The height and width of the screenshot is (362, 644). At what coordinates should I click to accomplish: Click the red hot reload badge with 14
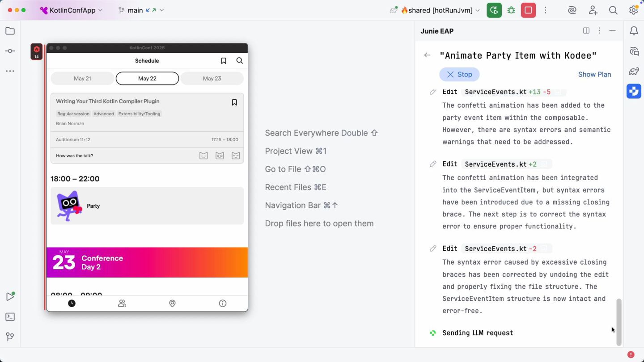coord(37,51)
